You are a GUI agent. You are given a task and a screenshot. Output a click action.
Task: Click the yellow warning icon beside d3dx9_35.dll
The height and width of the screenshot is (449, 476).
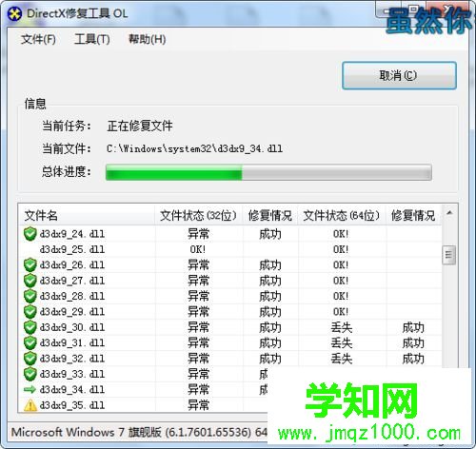[30, 405]
